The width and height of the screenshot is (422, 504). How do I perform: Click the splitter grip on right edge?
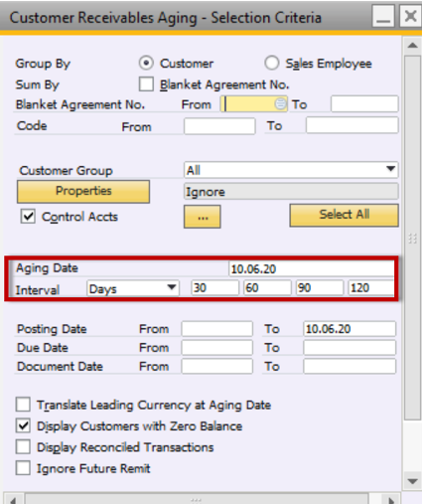pyautogui.click(x=412, y=239)
